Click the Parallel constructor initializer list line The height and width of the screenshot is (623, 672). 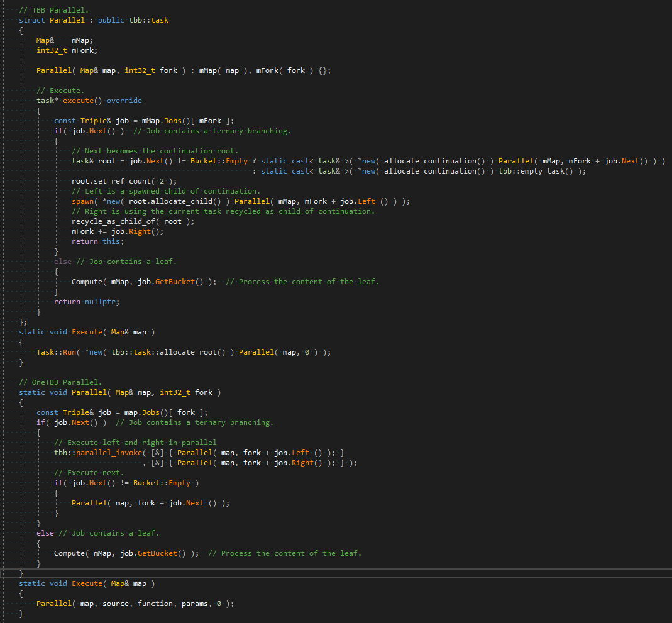coord(184,70)
